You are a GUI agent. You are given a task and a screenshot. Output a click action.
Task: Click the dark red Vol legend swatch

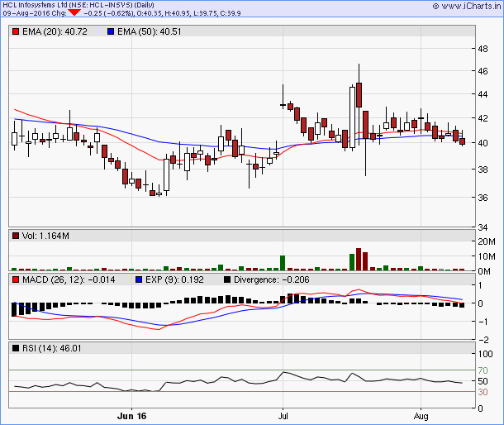16,236
